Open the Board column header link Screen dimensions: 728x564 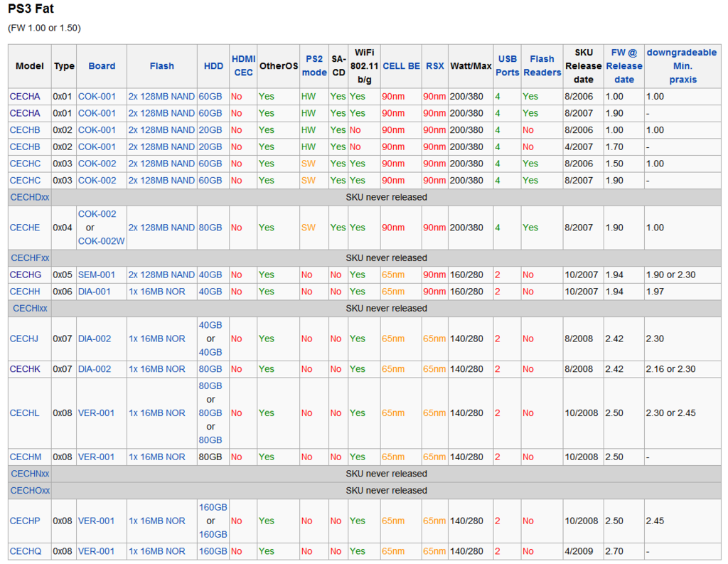[x=102, y=66]
